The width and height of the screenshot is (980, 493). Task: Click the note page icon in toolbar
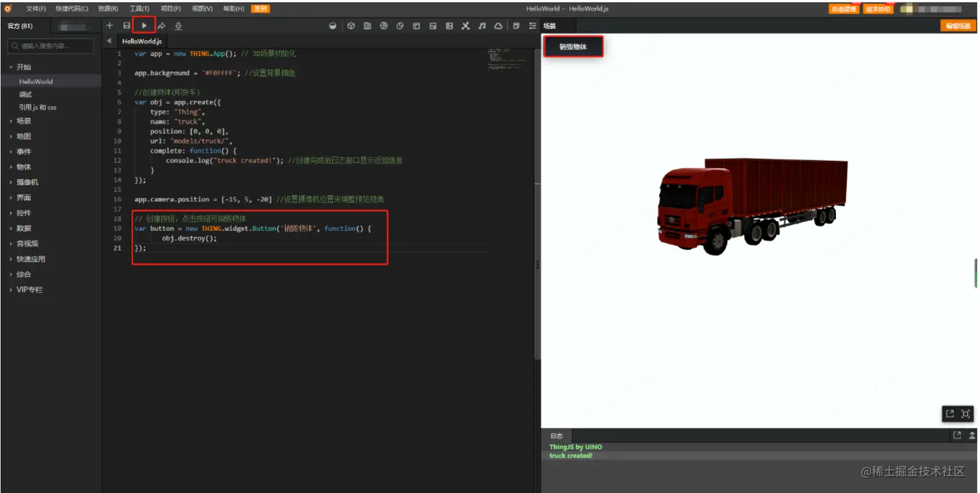pyautogui.click(x=517, y=26)
